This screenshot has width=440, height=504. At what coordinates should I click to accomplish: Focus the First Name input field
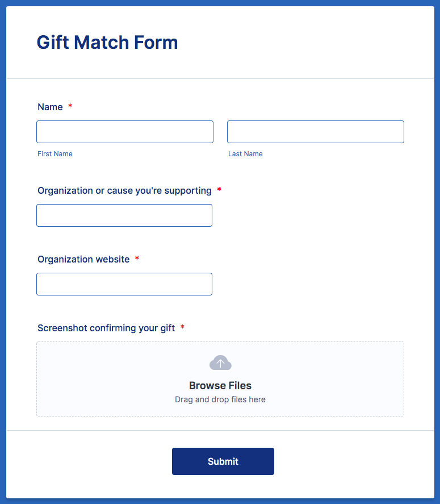[125, 132]
